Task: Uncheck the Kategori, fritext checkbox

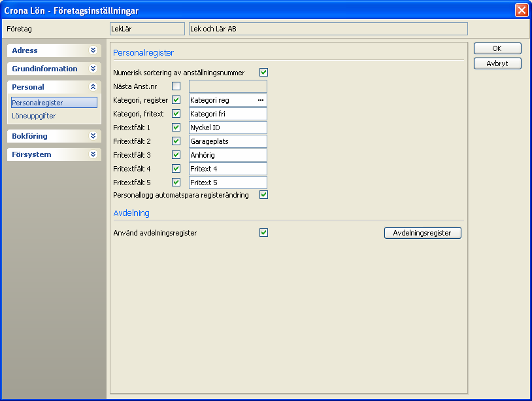Action: coord(176,114)
